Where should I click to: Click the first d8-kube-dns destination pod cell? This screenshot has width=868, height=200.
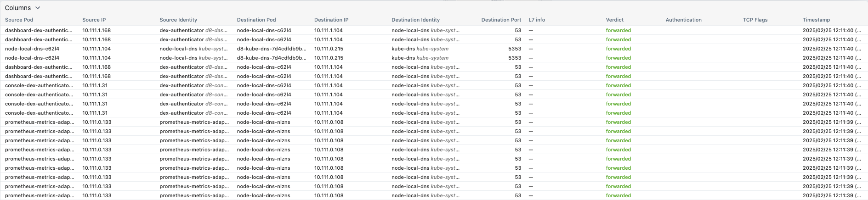pyautogui.click(x=271, y=49)
